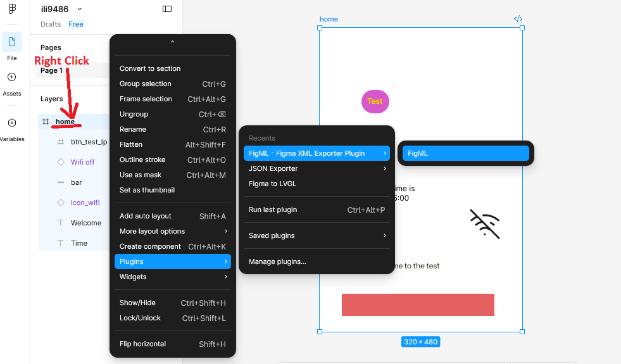Choose Outline stroke
The image size is (621, 364).
(x=173, y=160)
